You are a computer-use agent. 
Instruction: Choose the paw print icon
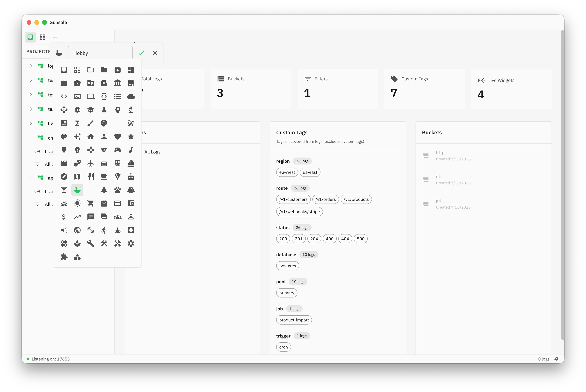click(x=117, y=190)
